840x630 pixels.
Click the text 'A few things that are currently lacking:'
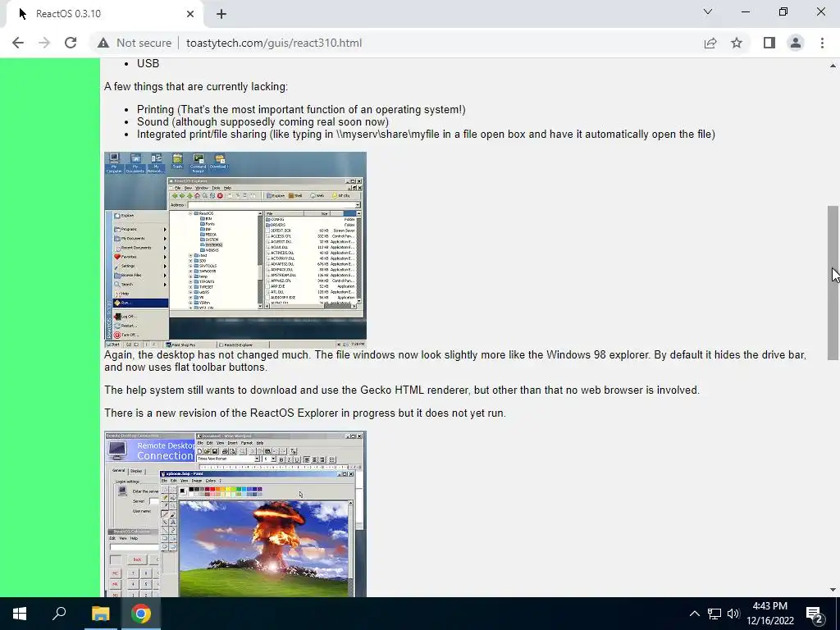pyautogui.click(x=196, y=87)
